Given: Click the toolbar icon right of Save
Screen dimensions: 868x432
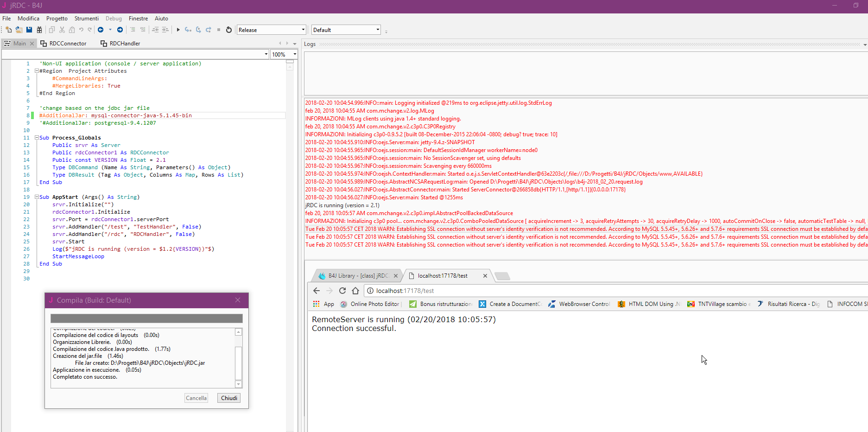Looking at the screenshot, I should pos(39,30).
